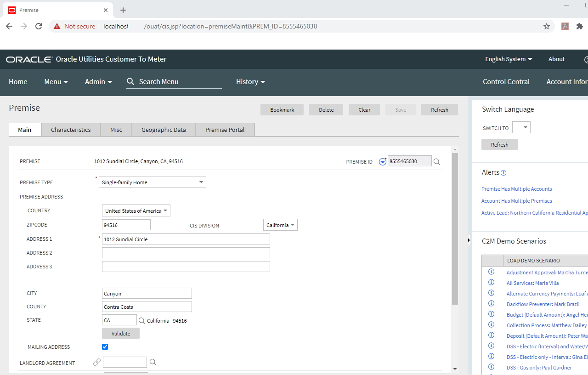Click info icon beside DSS - Gas only
Screen dimensions: 588x375
(491, 367)
